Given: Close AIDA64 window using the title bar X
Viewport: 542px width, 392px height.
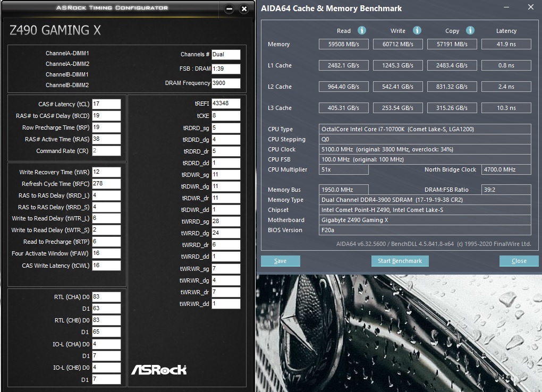Looking at the screenshot, I should pyautogui.click(x=530, y=7).
